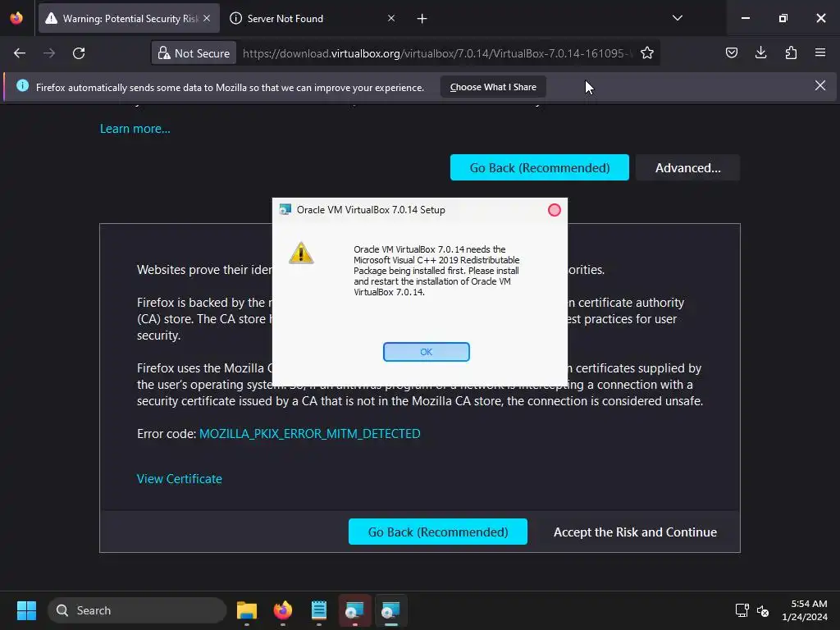The height and width of the screenshot is (630, 840).
Task: Open File Explorer from the taskbar
Action: pos(247,610)
